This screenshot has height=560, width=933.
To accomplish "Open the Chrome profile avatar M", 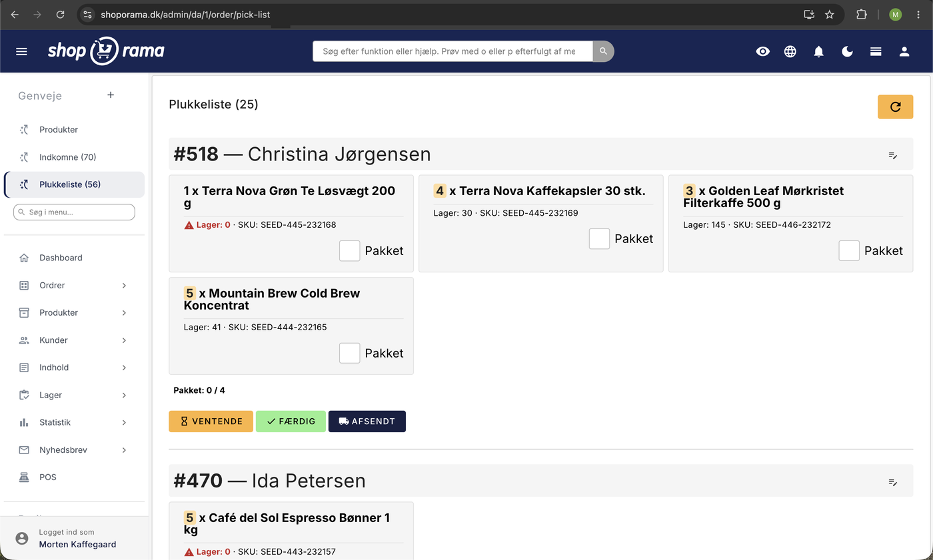I will coord(895,14).
